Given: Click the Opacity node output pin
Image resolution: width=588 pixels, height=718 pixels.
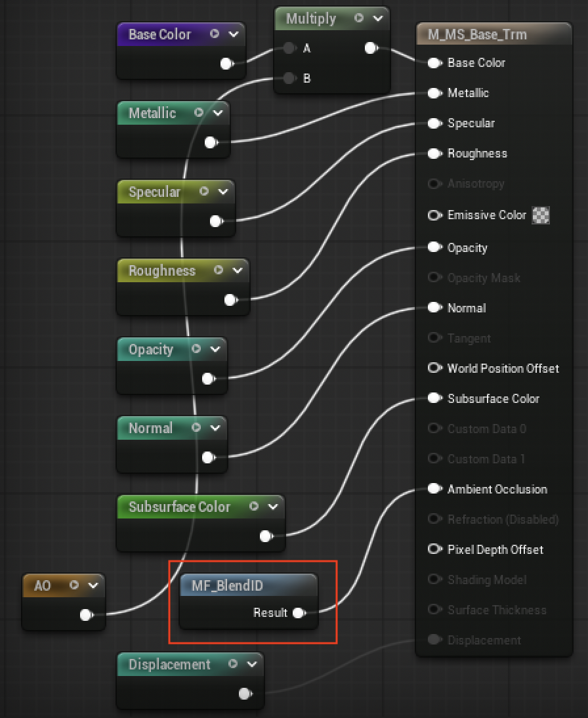Looking at the screenshot, I should [x=209, y=379].
